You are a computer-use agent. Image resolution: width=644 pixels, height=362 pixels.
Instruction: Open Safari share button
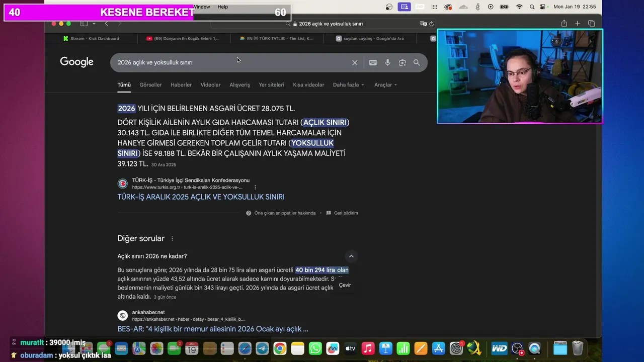click(564, 24)
